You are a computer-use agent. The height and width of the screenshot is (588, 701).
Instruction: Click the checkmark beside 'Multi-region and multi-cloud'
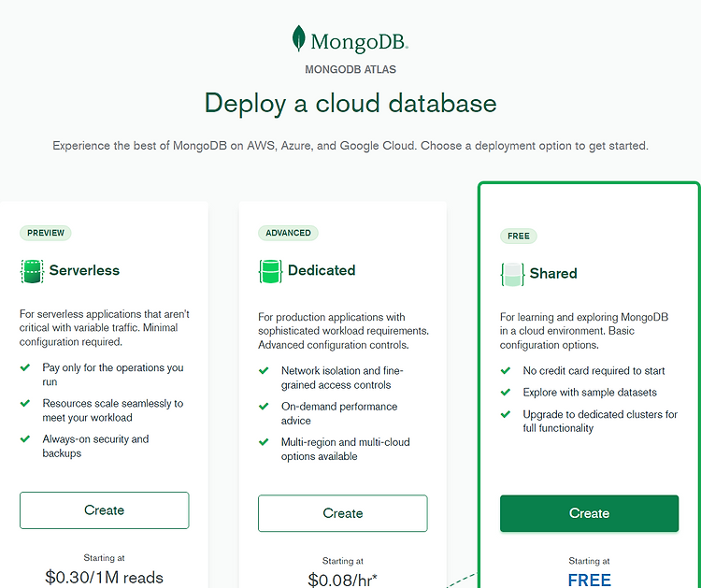(x=264, y=442)
